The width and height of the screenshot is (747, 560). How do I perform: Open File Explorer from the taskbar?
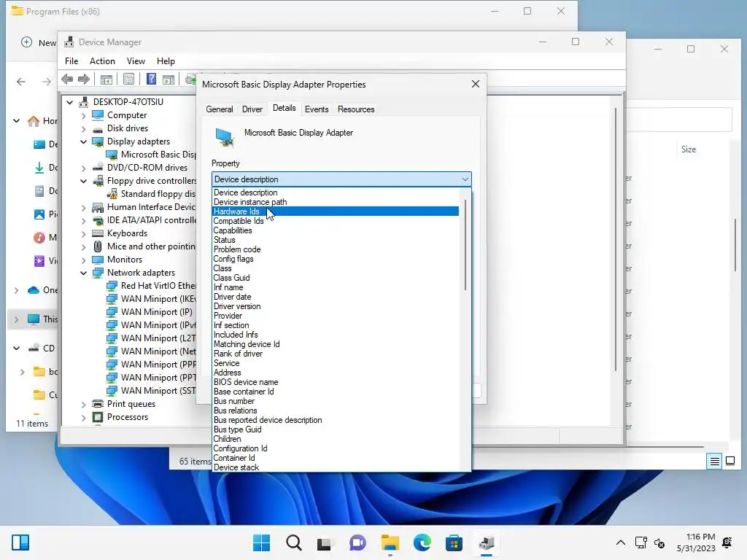pyautogui.click(x=390, y=542)
